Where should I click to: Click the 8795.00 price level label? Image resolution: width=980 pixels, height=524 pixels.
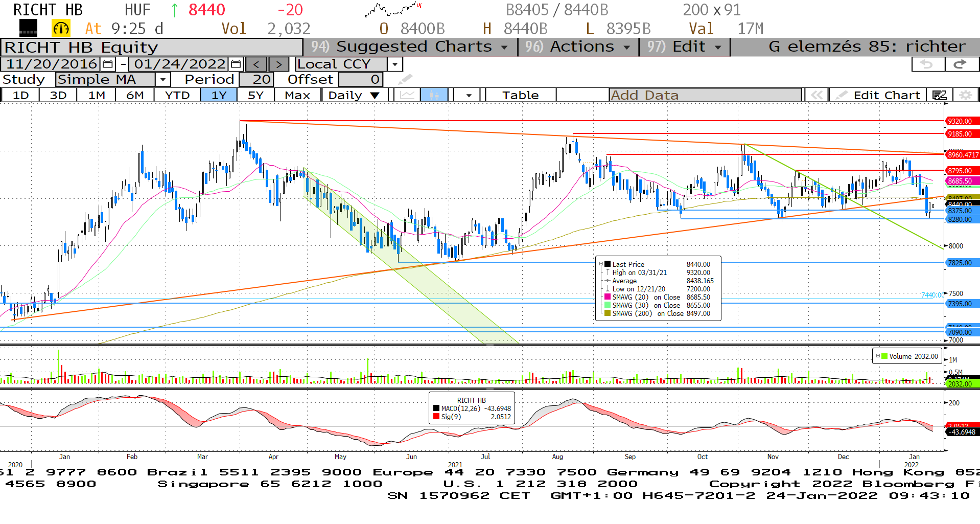(963, 171)
